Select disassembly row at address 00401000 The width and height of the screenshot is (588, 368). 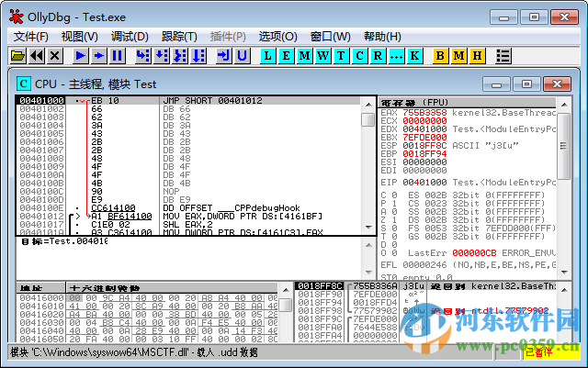187,100
